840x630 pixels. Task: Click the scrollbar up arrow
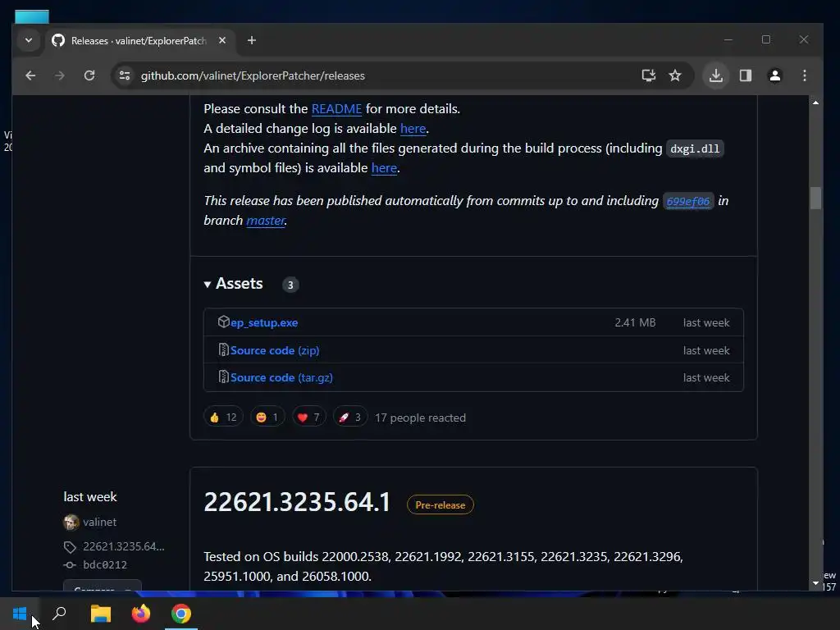click(x=815, y=103)
